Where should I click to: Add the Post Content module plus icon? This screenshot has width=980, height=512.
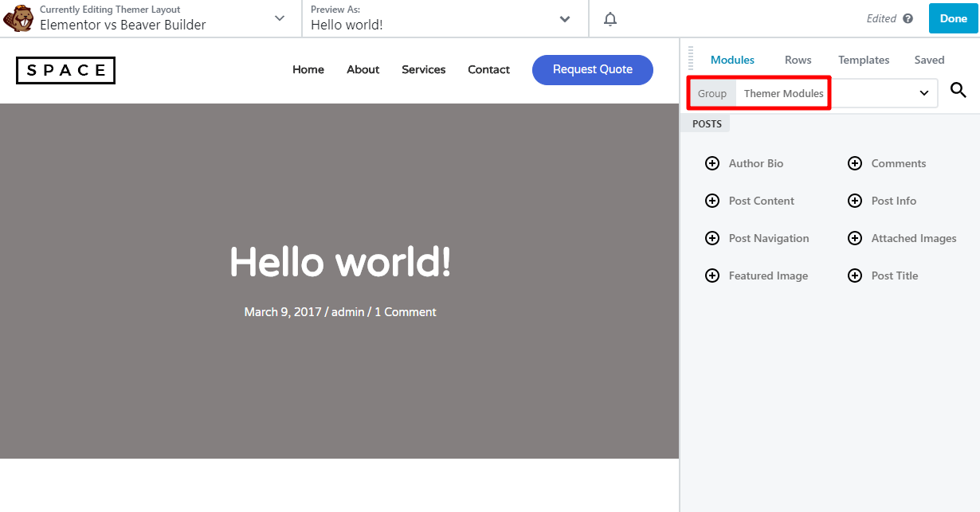tap(712, 201)
